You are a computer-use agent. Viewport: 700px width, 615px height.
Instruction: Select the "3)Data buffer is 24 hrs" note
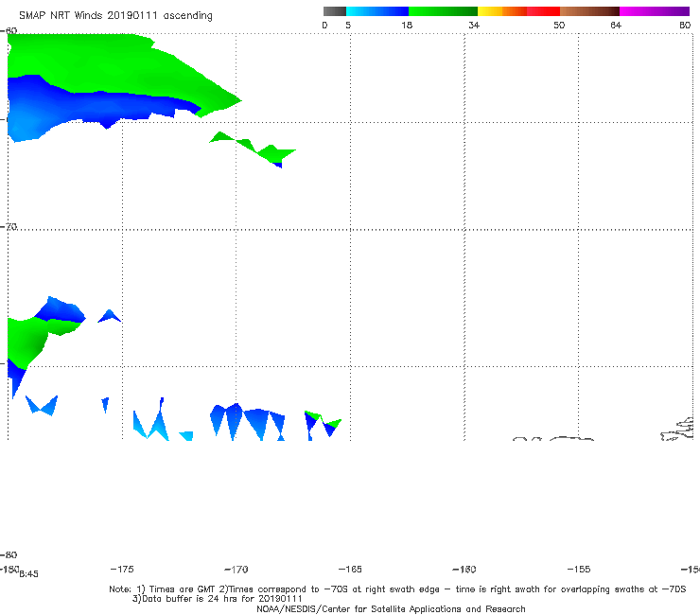[x=218, y=599]
